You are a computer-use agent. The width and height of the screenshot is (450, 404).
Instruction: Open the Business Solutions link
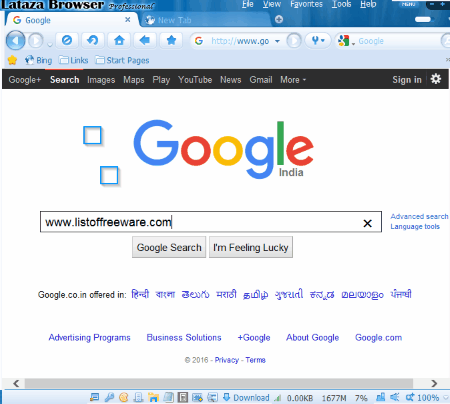tap(184, 337)
